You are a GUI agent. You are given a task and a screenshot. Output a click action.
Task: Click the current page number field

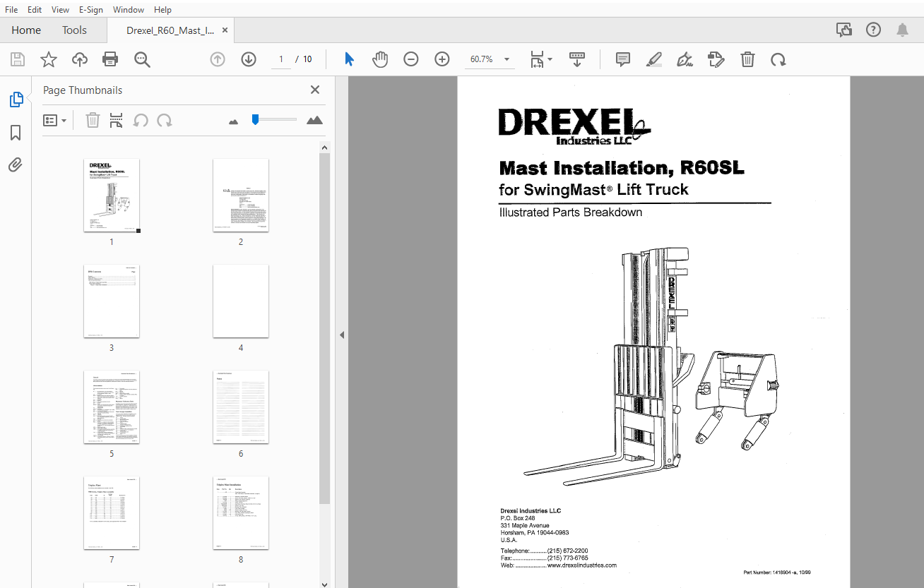click(280, 59)
